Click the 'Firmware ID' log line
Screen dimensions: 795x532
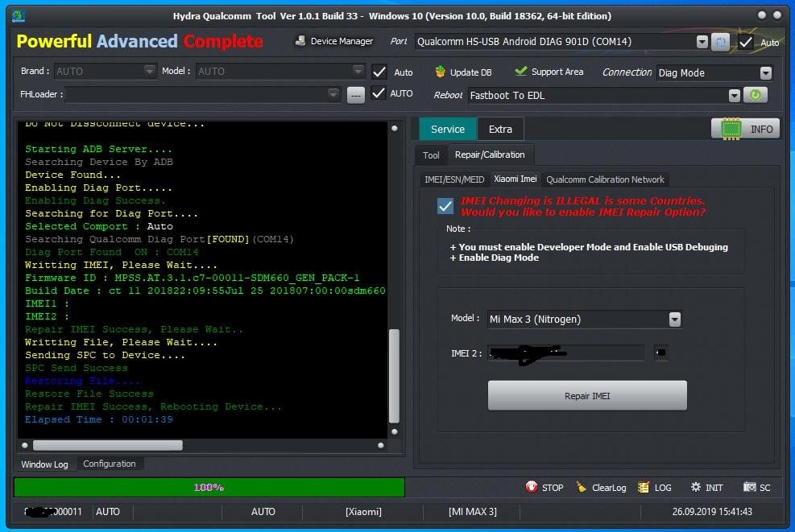click(193, 278)
